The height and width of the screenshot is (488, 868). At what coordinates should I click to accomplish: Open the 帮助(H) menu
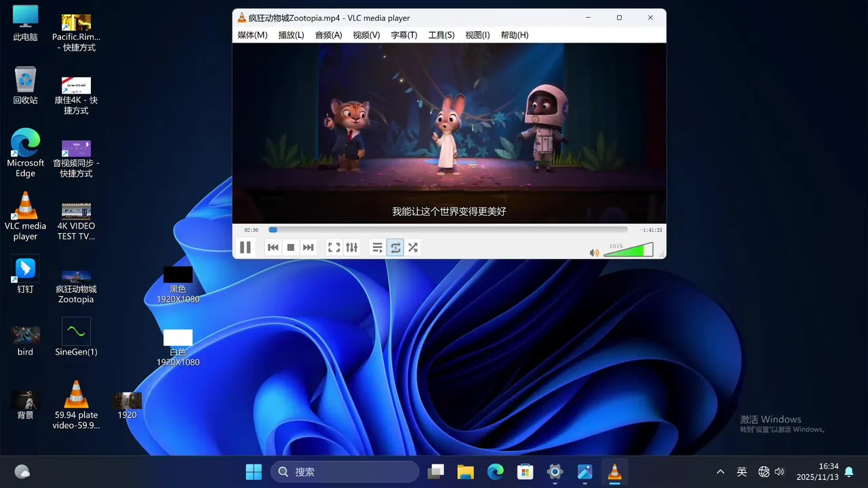click(x=515, y=35)
